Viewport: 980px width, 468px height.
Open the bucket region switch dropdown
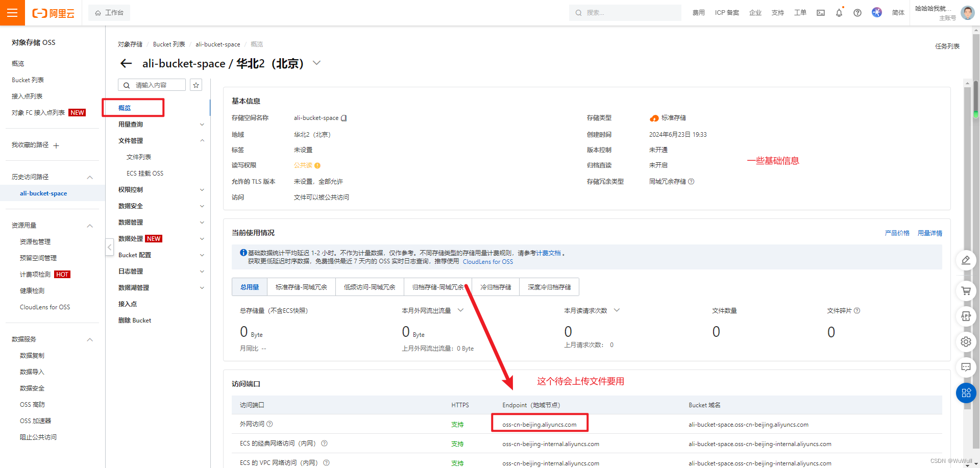pos(316,63)
